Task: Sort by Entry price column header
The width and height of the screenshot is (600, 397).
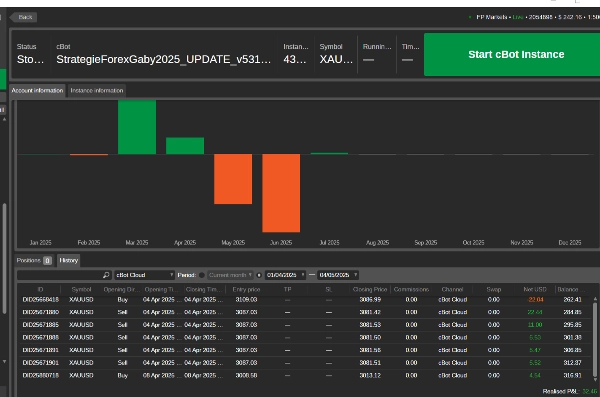Action: (246, 289)
